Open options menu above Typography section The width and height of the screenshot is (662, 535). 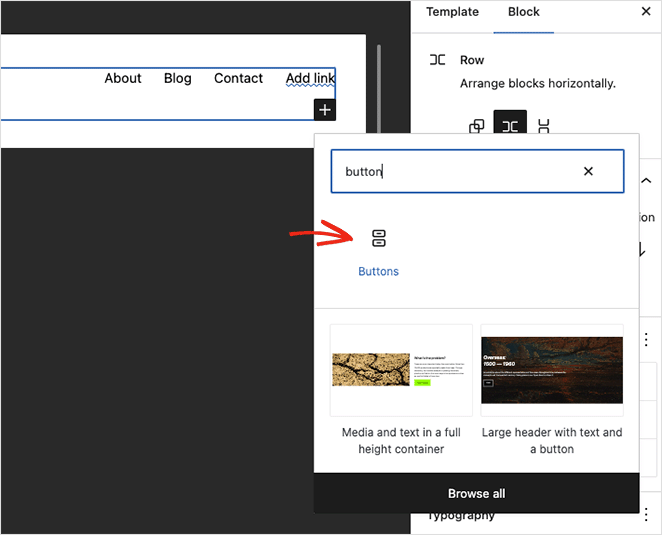tap(646, 340)
